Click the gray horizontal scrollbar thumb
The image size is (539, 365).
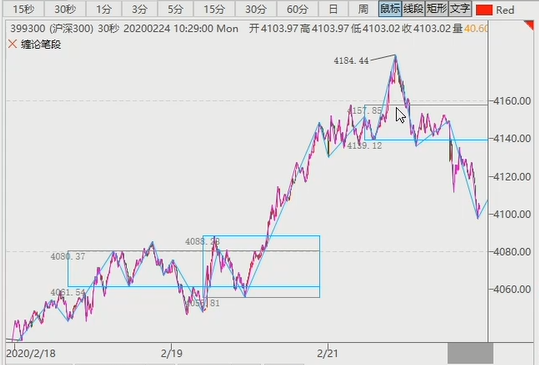(x=470, y=353)
